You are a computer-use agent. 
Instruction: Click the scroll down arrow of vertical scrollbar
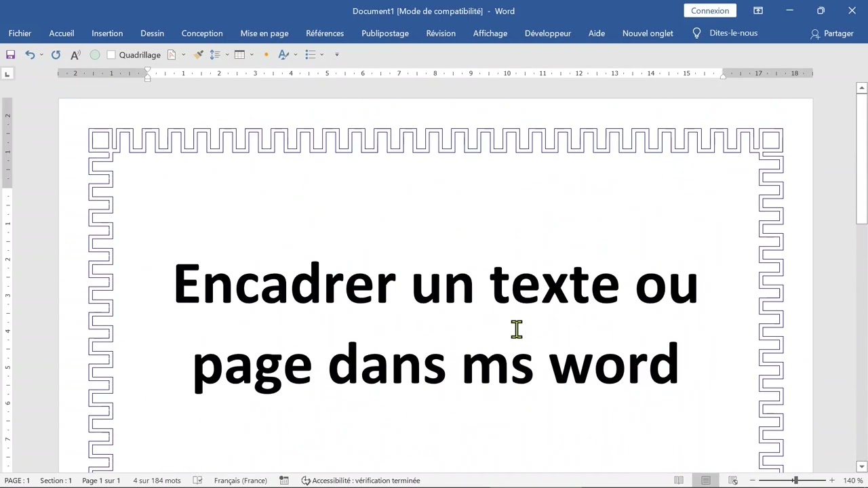[862, 466]
